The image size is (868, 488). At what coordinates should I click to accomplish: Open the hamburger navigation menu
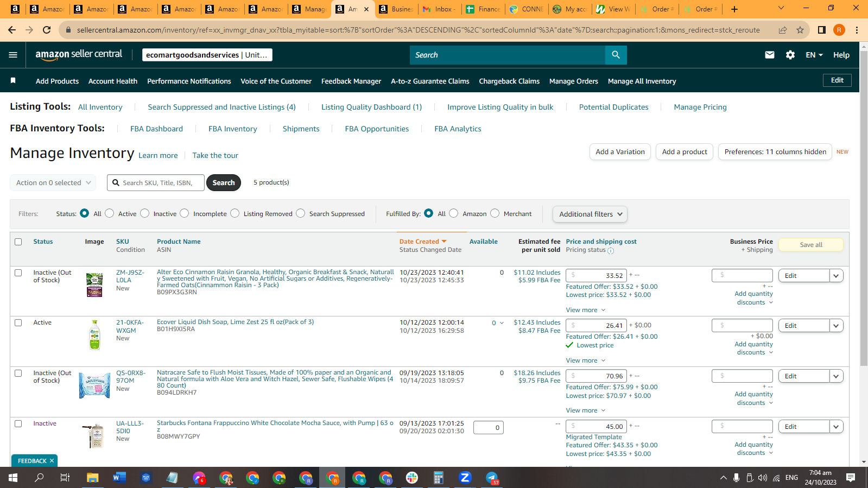point(13,55)
